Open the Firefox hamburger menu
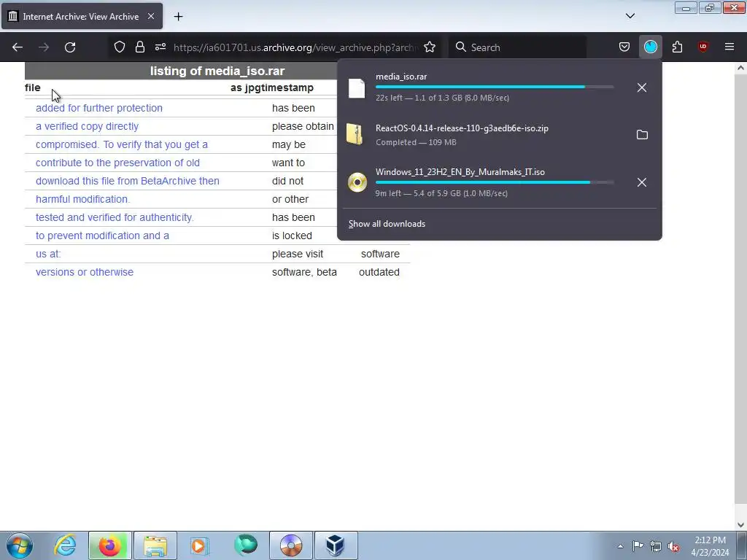Viewport: 747px width, 560px height. point(729,47)
